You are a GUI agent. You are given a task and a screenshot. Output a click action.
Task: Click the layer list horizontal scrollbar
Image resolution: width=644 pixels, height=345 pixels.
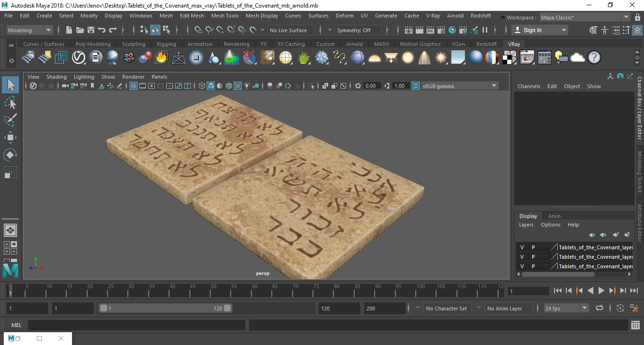coord(558,274)
